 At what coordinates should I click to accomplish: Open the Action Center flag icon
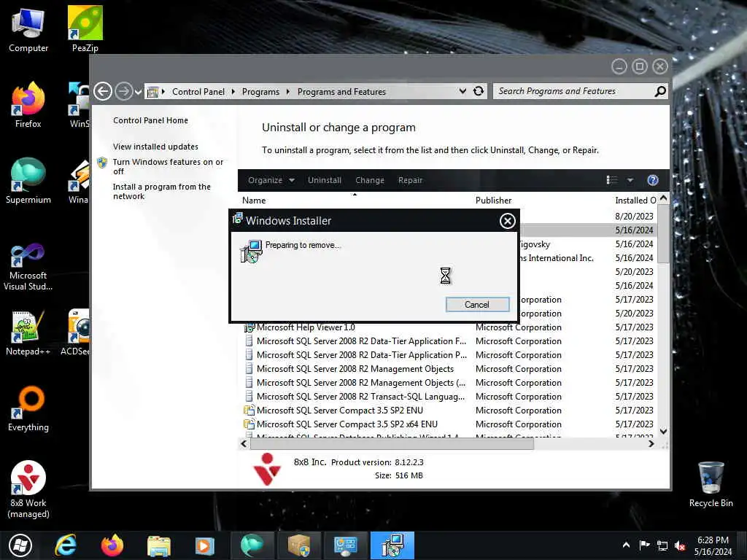tap(644, 545)
